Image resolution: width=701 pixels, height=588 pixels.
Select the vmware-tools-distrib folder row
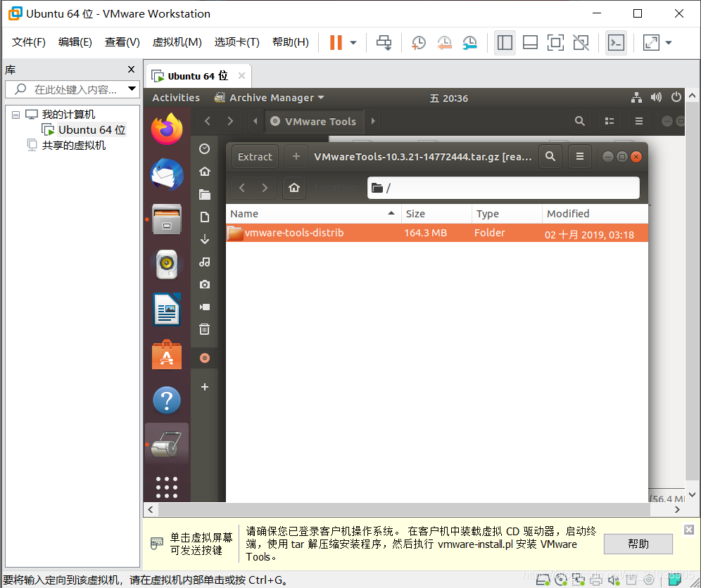click(437, 234)
